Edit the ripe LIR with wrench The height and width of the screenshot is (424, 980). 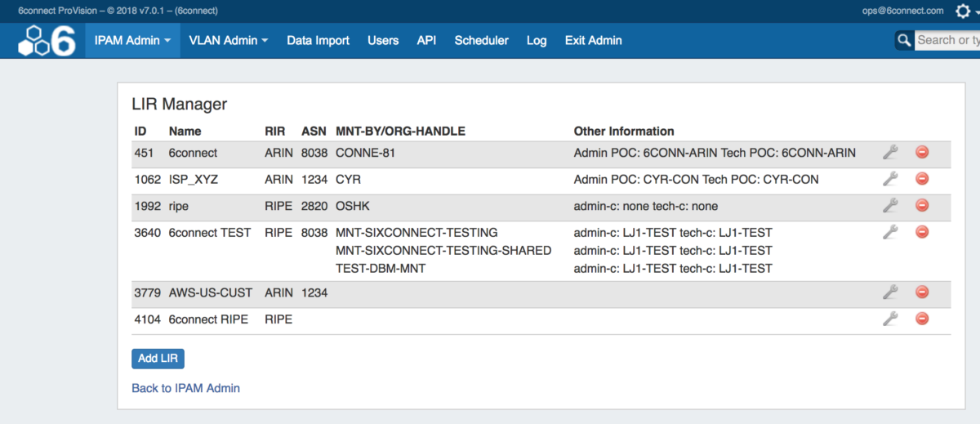click(890, 206)
